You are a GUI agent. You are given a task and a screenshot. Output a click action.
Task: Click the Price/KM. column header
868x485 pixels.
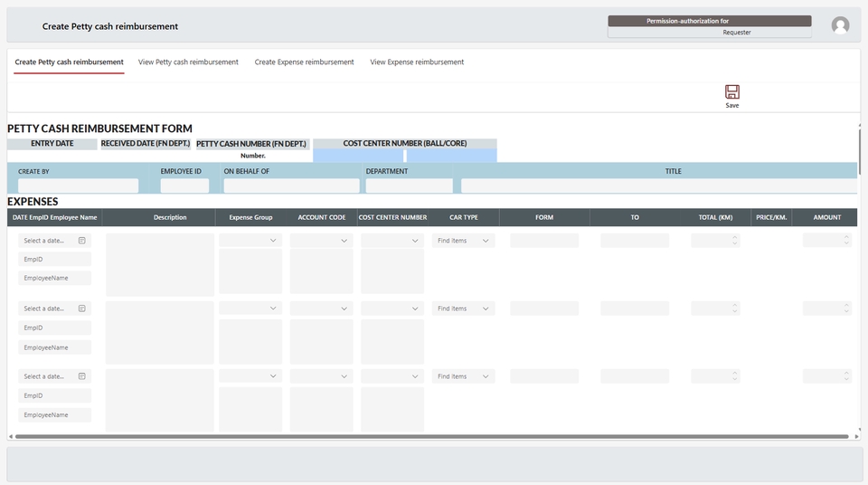coord(771,218)
